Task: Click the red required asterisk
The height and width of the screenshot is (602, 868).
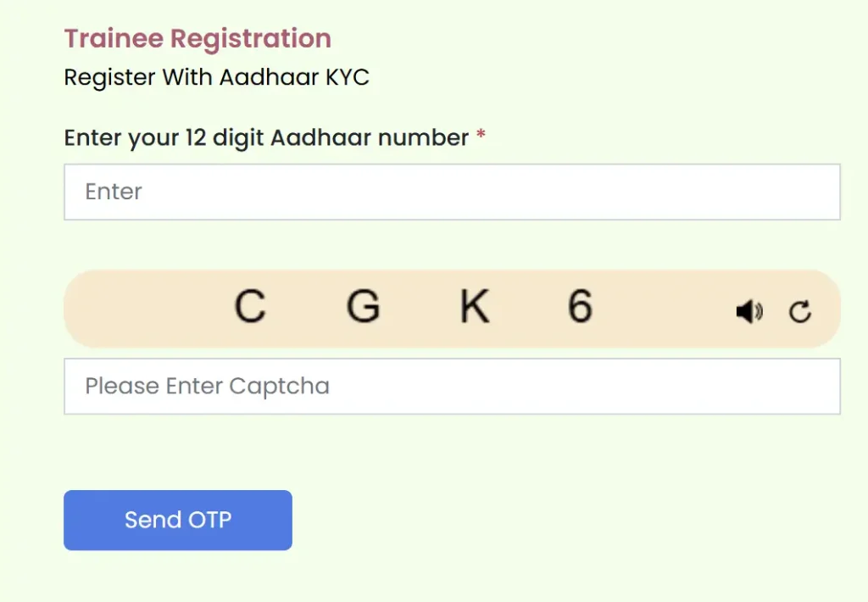Action: 481,137
